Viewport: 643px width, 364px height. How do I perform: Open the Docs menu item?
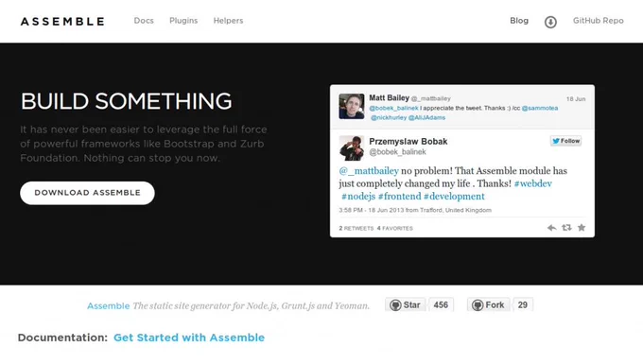point(144,21)
